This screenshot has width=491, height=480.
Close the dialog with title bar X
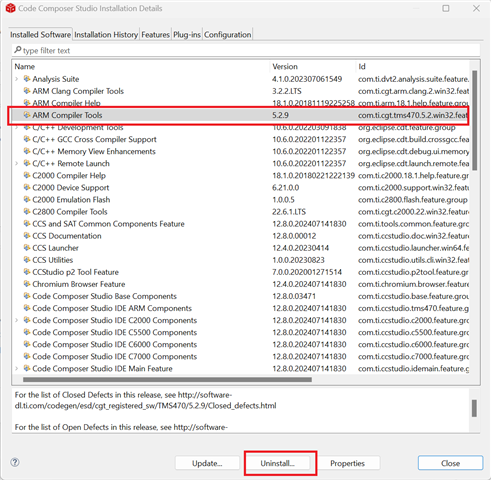[476, 8]
